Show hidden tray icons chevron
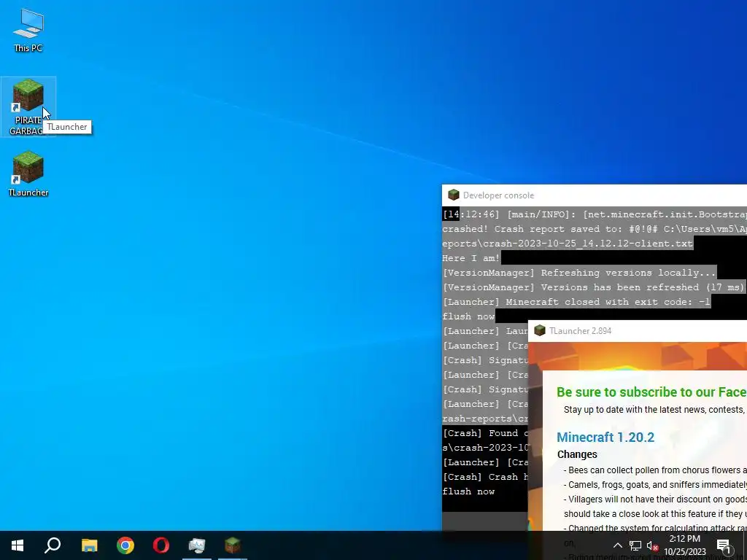The width and height of the screenshot is (747, 560). tap(617, 545)
